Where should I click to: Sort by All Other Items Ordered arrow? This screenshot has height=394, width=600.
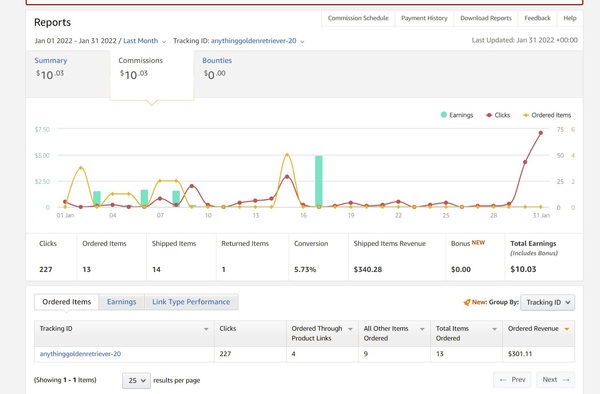pyautogui.click(x=422, y=329)
